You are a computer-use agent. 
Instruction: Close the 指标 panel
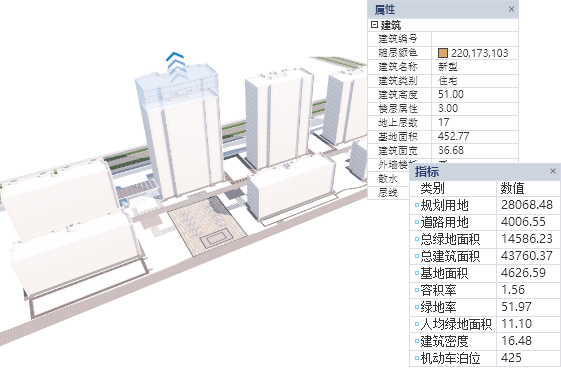click(553, 171)
